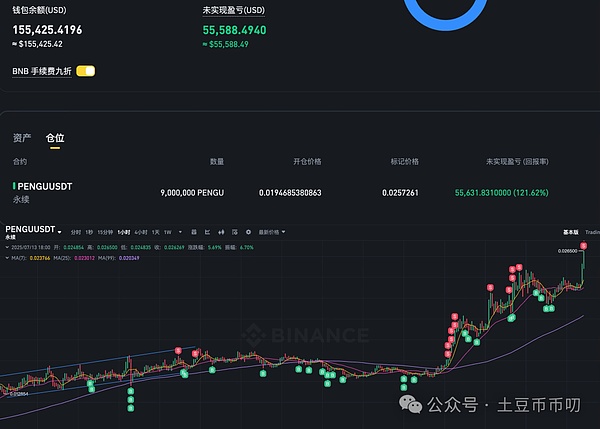The height and width of the screenshot is (429, 600).
Task: Switch chart to 分时 view
Action: pyautogui.click(x=75, y=232)
